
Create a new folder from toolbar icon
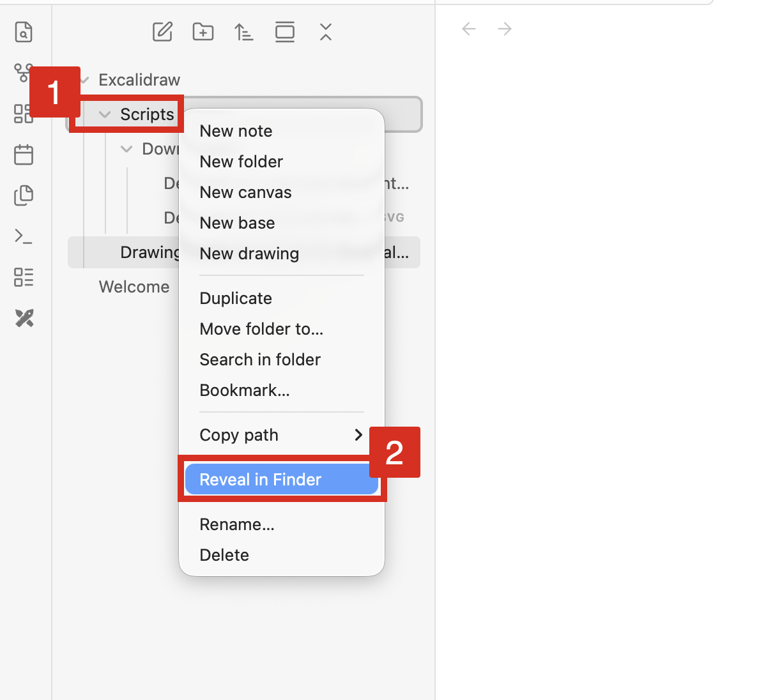tap(203, 32)
